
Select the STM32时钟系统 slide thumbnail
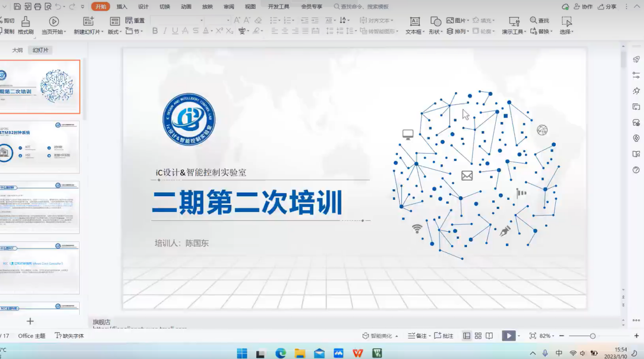[40, 147]
